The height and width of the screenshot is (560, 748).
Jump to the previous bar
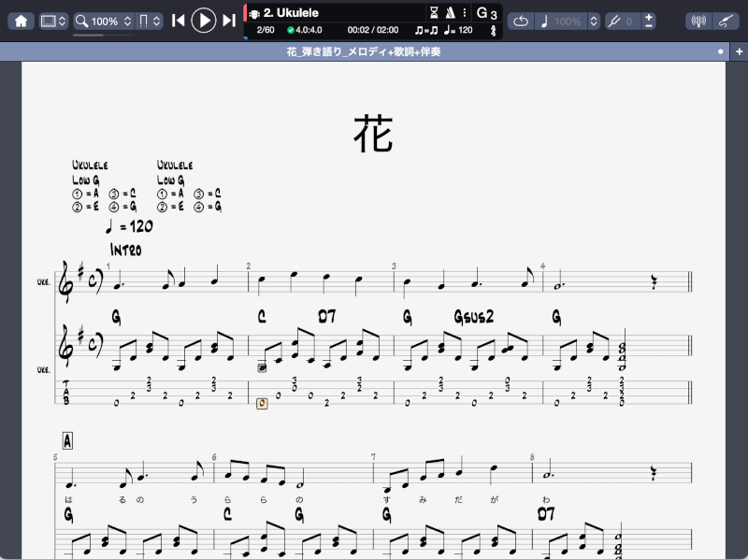click(178, 21)
